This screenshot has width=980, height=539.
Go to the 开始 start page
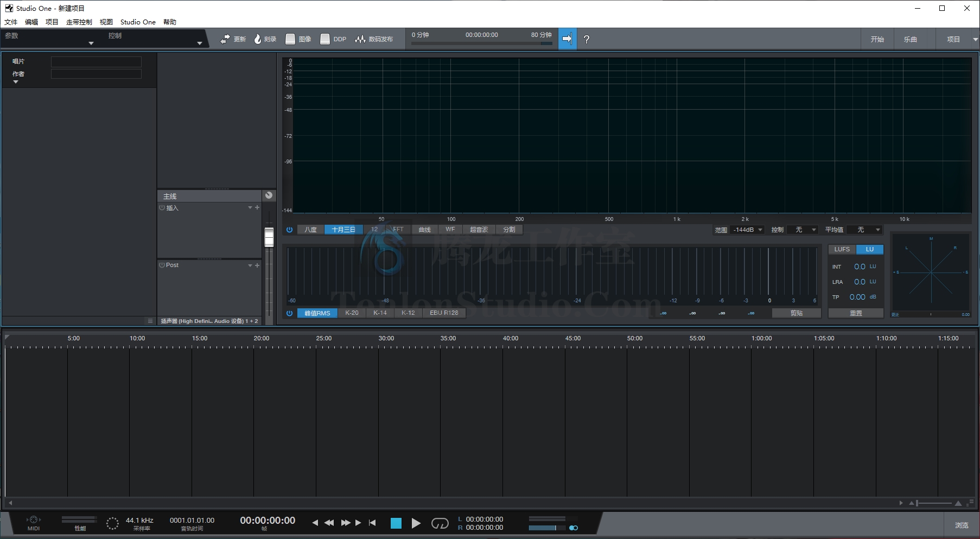877,39
